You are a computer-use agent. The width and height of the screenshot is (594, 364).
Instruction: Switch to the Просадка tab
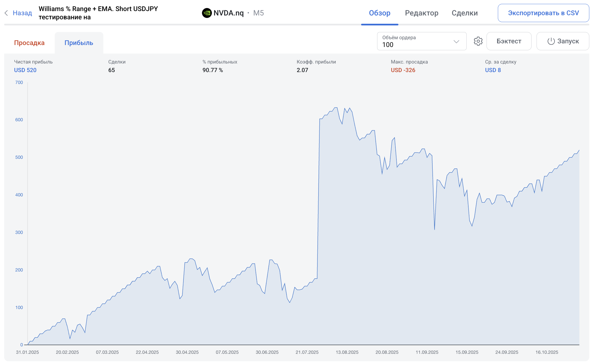(29, 43)
